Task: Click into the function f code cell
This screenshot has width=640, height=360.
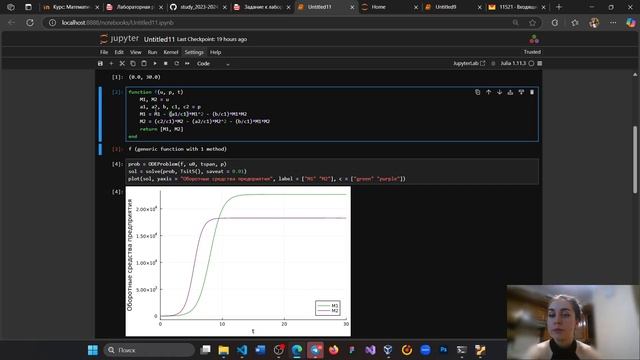Action: pos(332,114)
